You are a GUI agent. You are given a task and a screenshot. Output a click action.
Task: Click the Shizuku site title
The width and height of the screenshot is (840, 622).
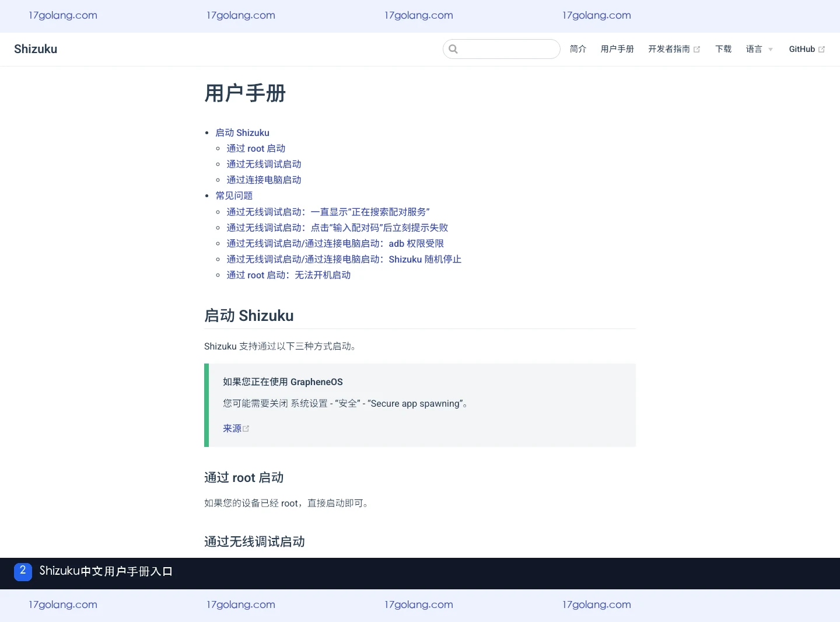(36, 49)
